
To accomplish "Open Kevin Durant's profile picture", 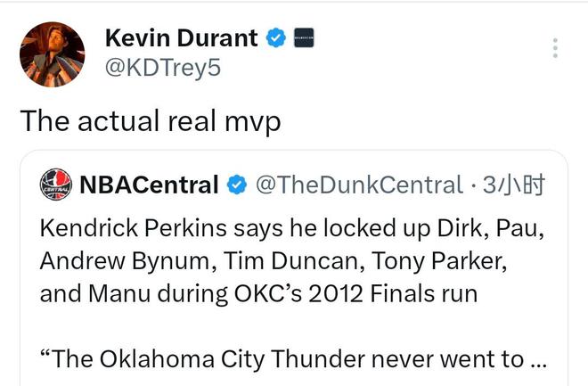I will (x=52, y=54).
